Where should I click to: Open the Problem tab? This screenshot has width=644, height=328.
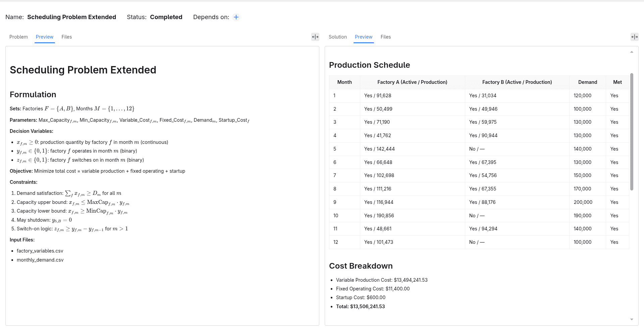[x=18, y=37]
